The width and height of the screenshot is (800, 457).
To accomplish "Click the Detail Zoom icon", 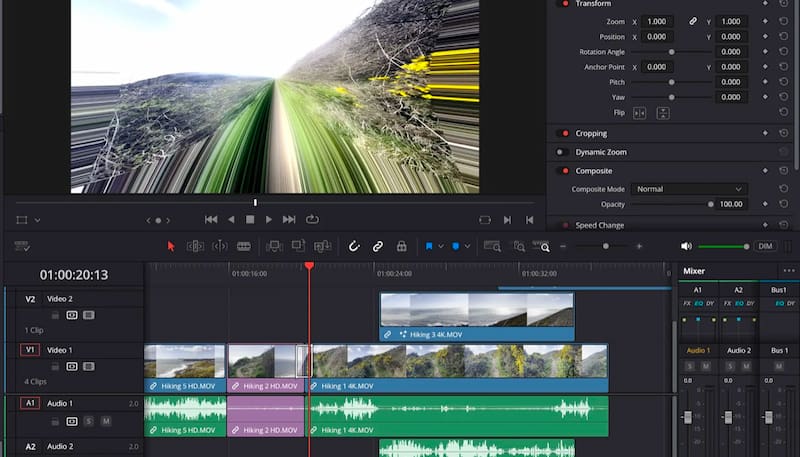I will (x=519, y=246).
